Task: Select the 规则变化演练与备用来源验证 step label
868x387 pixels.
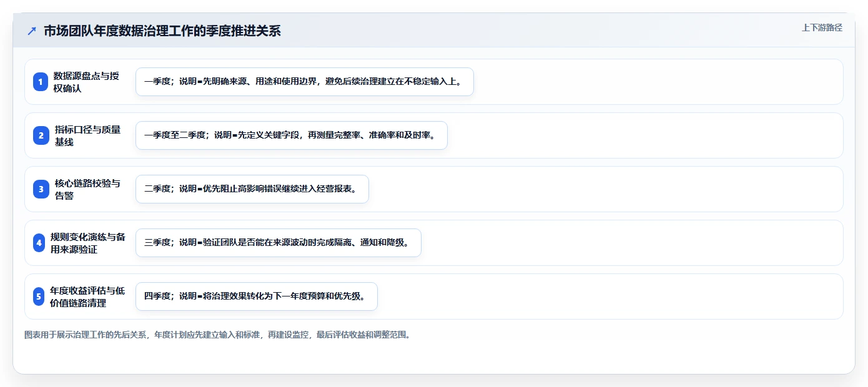Action: pos(88,243)
